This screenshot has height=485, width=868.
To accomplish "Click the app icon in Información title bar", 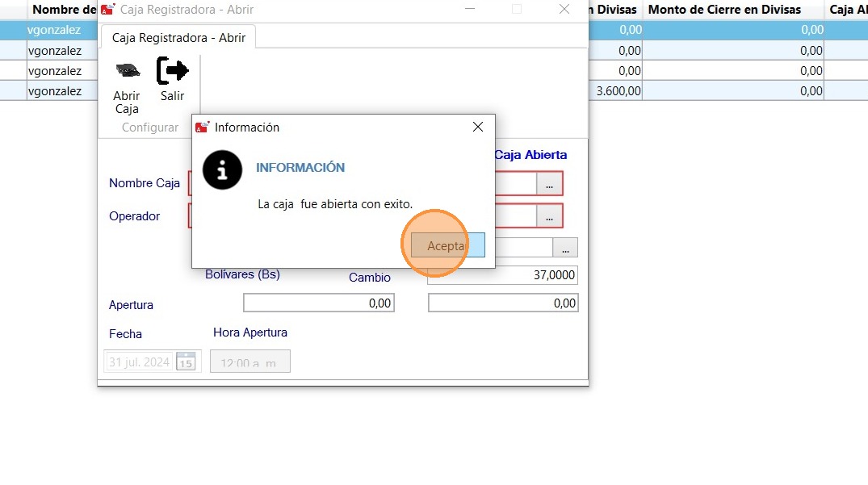I will coord(202,128).
